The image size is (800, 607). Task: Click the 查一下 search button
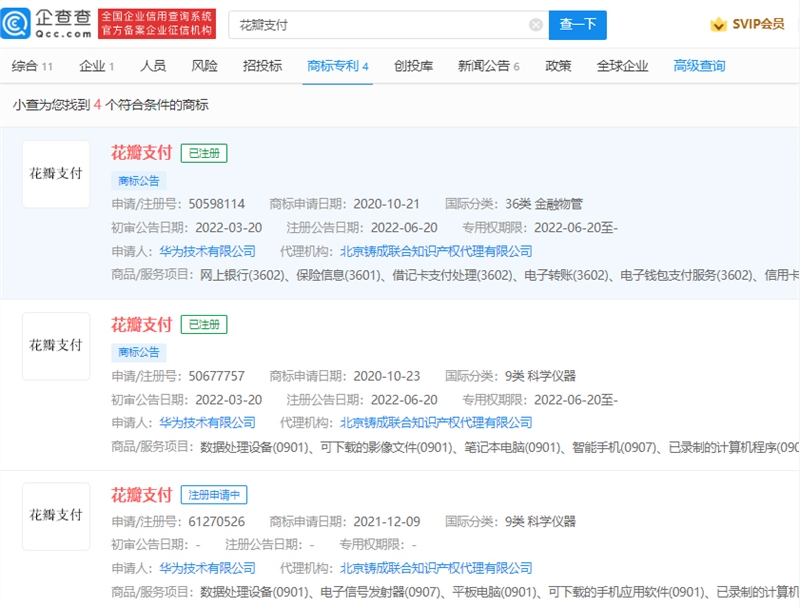(578, 25)
